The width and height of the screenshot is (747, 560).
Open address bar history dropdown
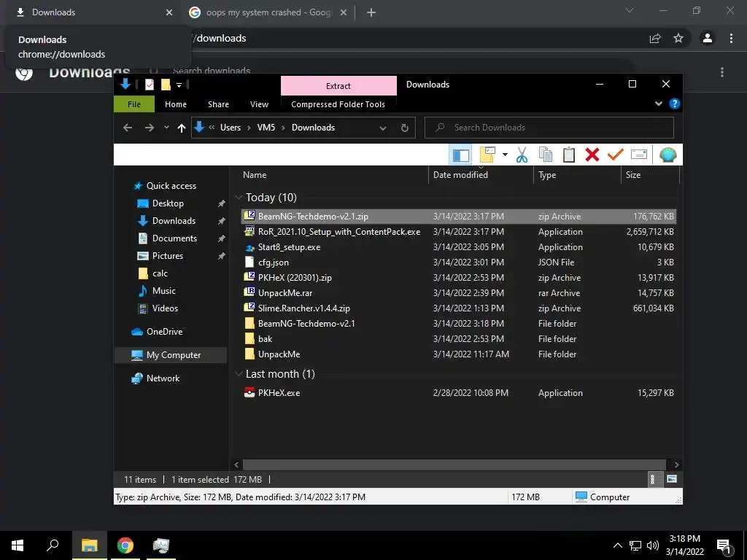(x=382, y=128)
